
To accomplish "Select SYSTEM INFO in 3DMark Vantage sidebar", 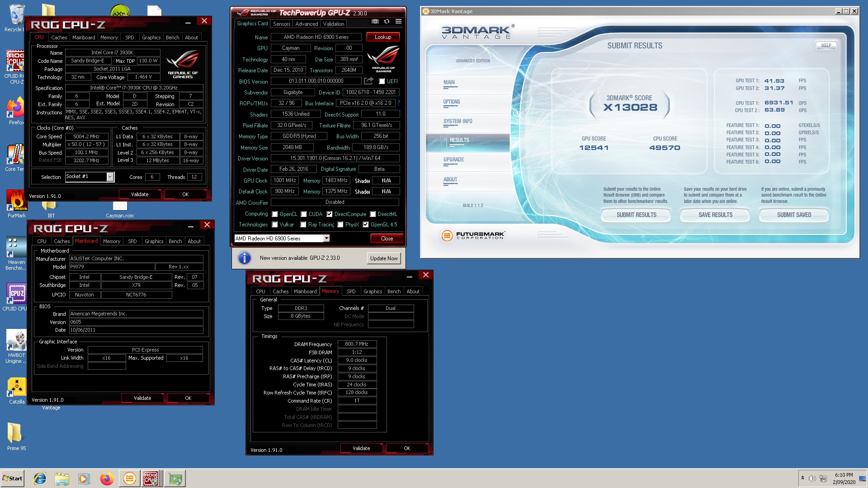I will click(458, 122).
